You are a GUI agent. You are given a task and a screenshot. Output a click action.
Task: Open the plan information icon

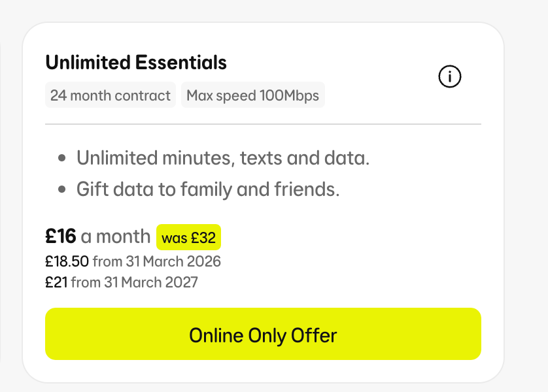tap(449, 76)
